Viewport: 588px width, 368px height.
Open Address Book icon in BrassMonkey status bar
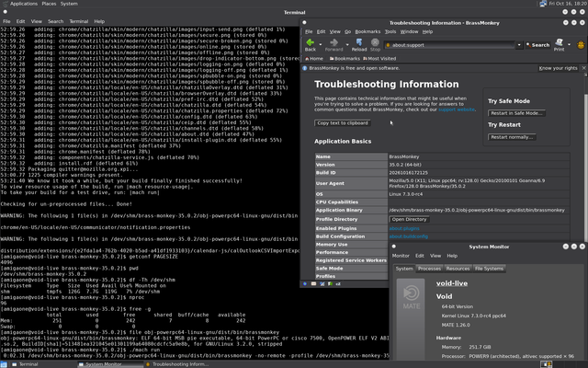coord(330,284)
